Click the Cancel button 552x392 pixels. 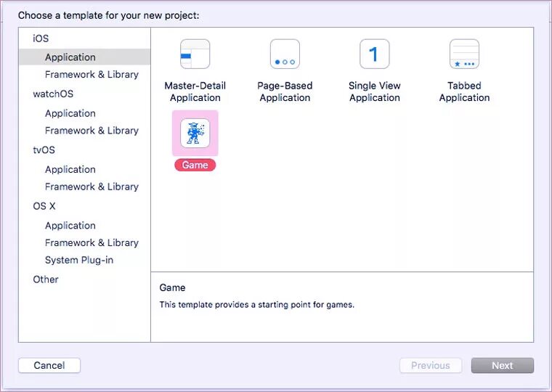pos(49,365)
